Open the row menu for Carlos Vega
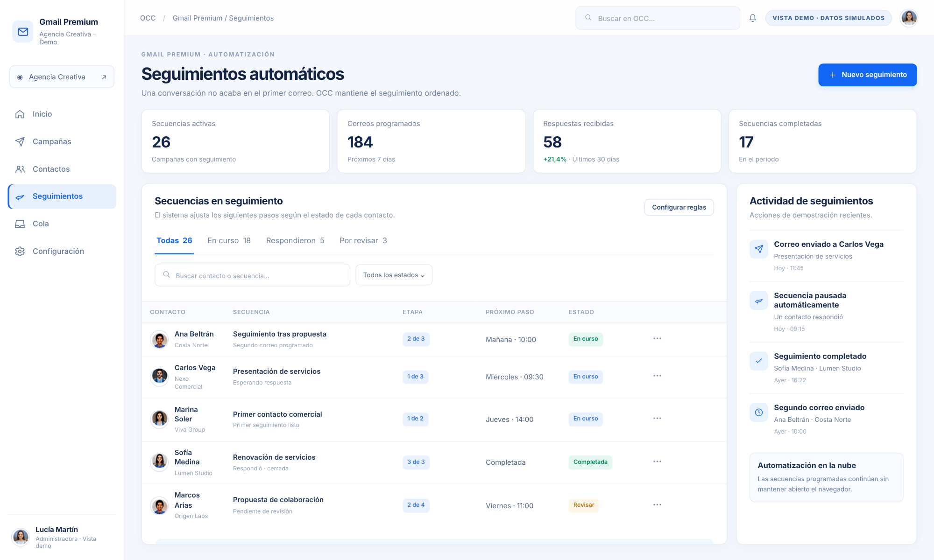 (x=657, y=376)
